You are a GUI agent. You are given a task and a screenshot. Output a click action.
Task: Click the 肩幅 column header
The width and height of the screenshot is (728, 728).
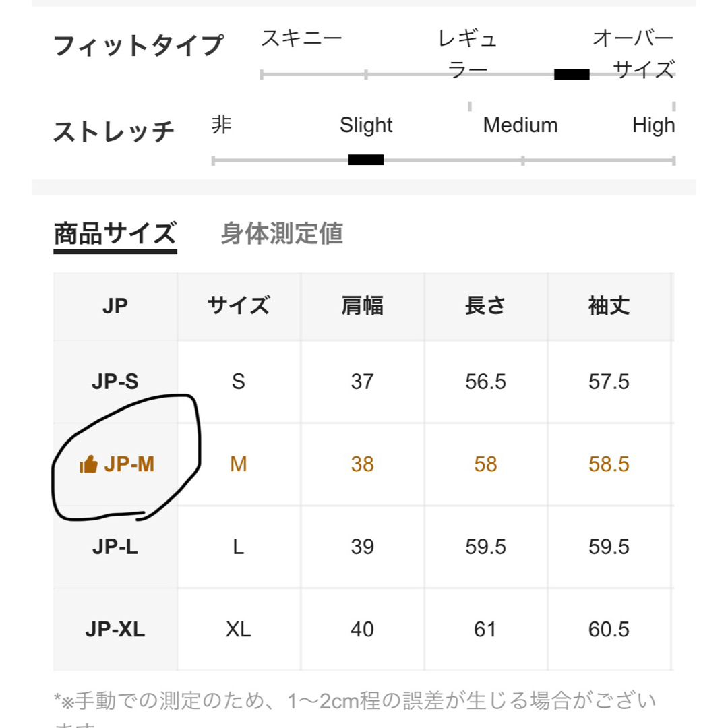[x=362, y=306]
